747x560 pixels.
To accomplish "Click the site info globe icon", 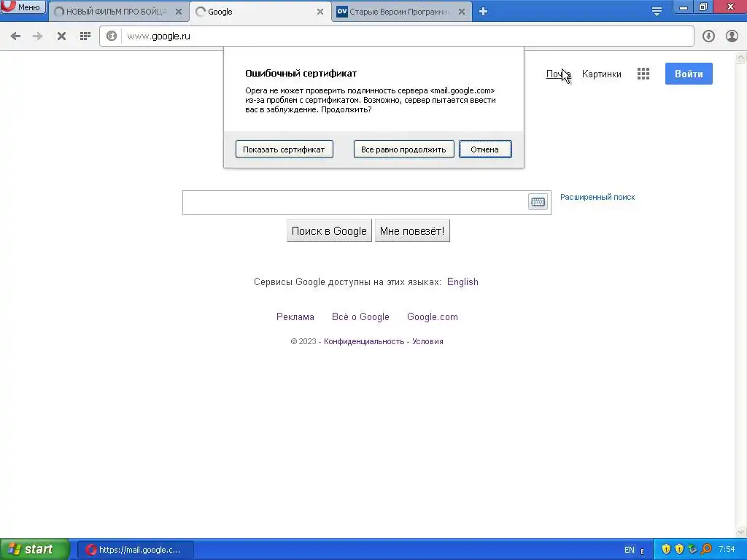I will pyautogui.click(x=112, y=36).
